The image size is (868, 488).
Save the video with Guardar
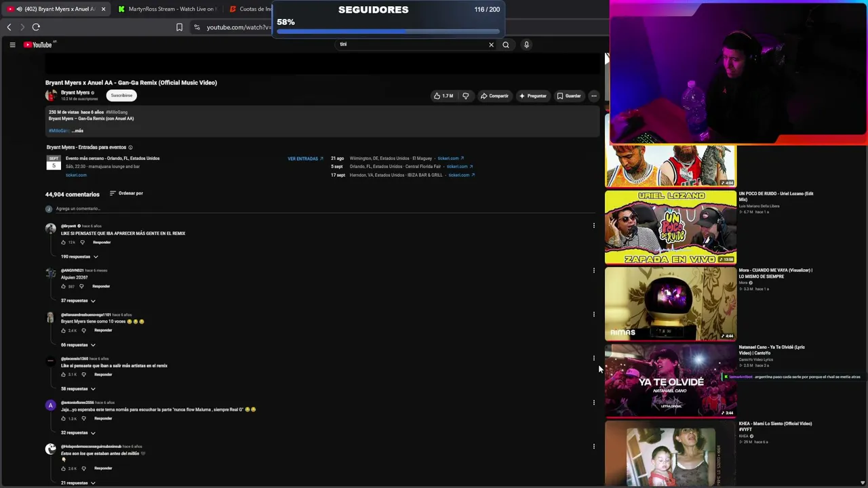(x=569, y=96)
